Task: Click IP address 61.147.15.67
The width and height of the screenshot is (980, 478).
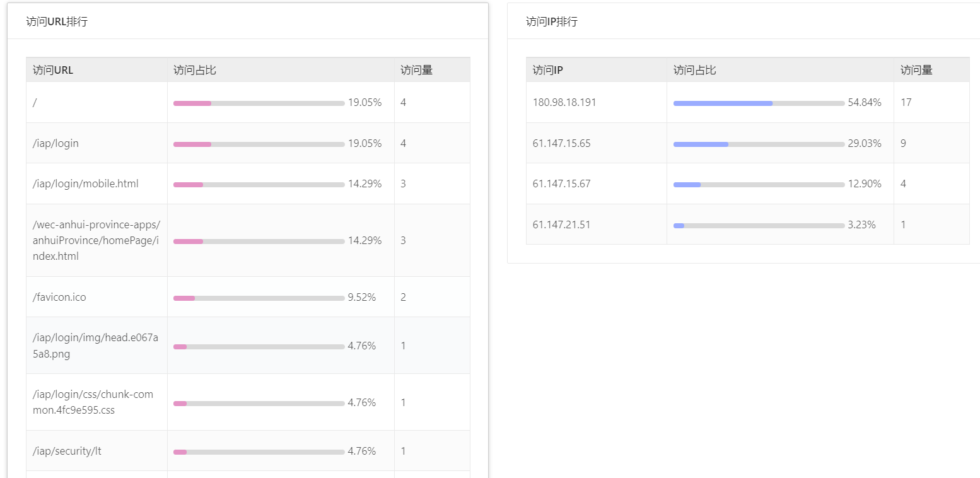Action: pos(561,184)
